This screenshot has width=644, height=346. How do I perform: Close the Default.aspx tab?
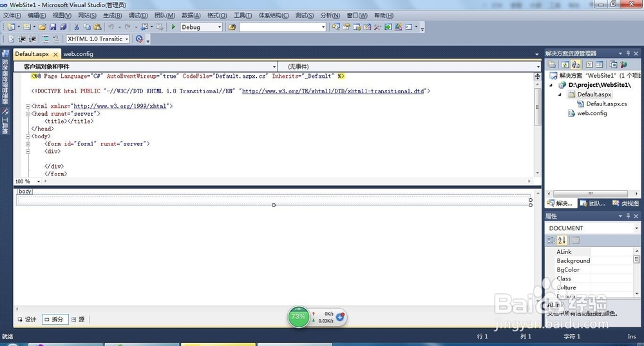(x=55, y=54)
